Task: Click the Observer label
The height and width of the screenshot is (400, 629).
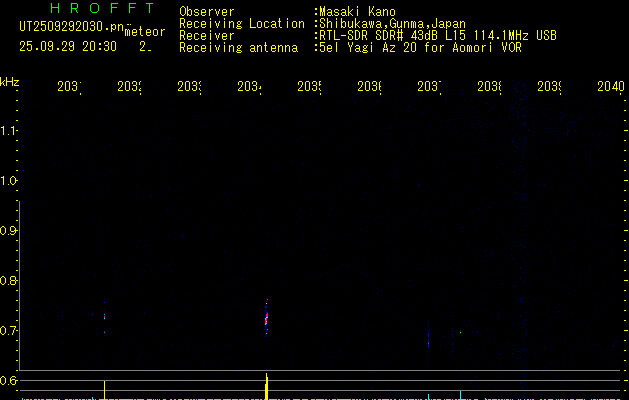Action: point(207,12)
